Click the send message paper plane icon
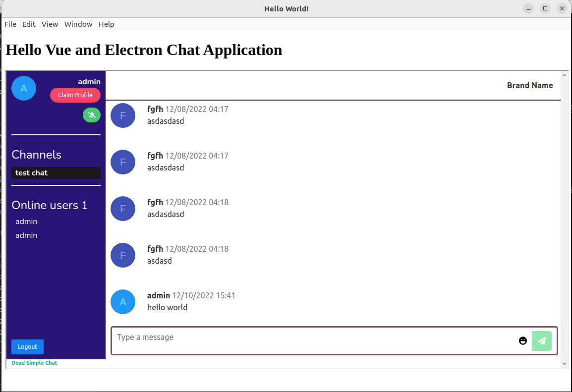The height and width of the screenshot is (392, 572). pos(542,341)
